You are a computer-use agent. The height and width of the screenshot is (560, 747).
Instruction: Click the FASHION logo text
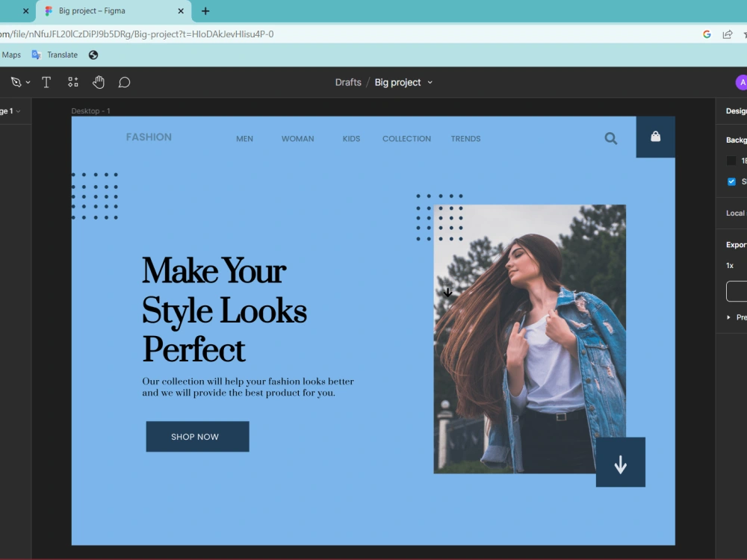pyautogui.click(x=149, y=137)
